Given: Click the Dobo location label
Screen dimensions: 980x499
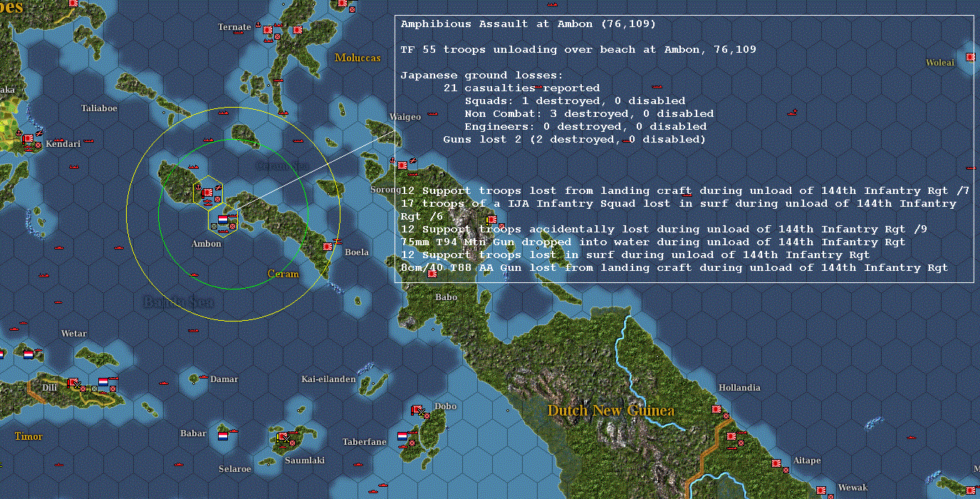Looking at the screenshot, I should coord(446,406).
